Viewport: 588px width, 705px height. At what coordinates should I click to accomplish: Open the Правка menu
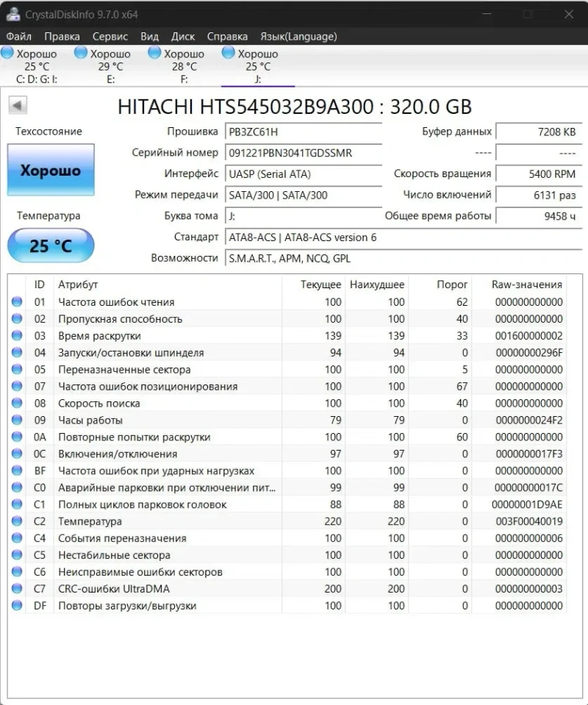coord(62,37)
